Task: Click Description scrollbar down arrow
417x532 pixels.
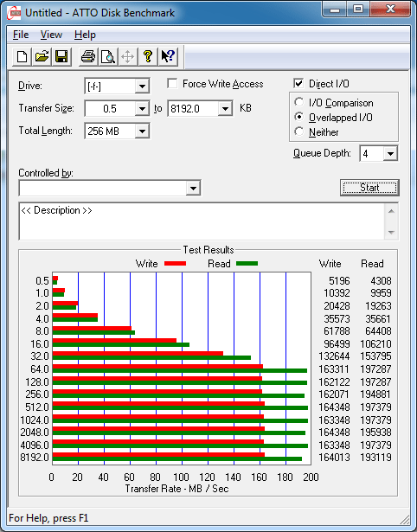Action: (x=391, y=233)
